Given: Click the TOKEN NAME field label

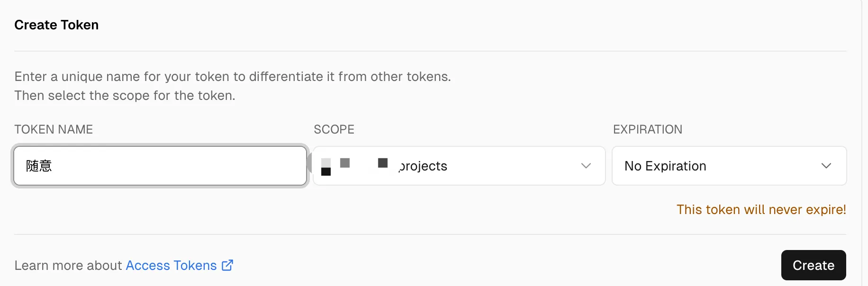Looking at the screenshot, I should (x=54, y=129).
